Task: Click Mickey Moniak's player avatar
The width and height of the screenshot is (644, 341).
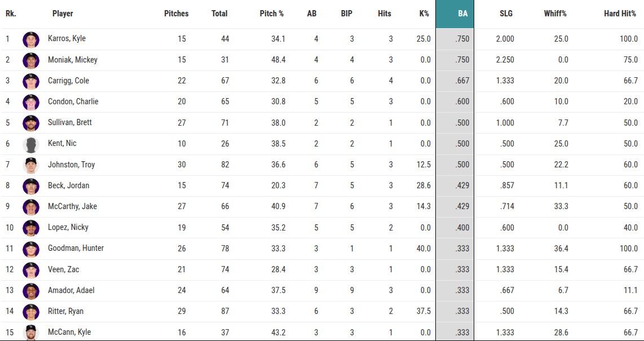Action: click(x=30, y=60)
